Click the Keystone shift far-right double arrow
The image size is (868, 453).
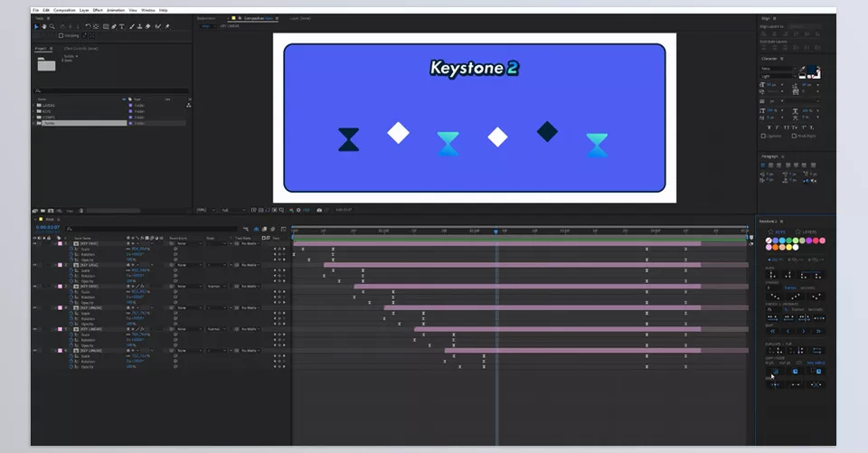pos(818,331)
